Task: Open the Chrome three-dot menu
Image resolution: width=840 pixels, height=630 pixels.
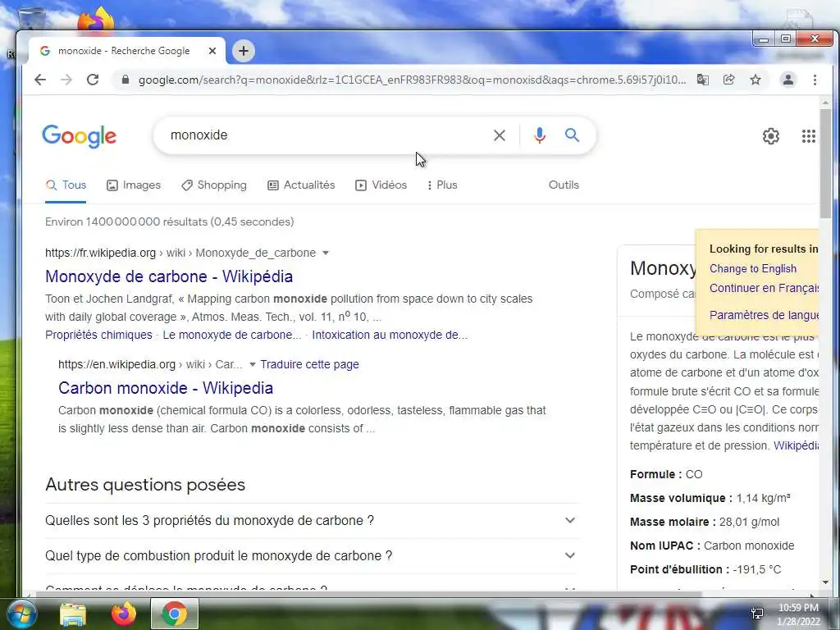Action: (x=815, y=80)
